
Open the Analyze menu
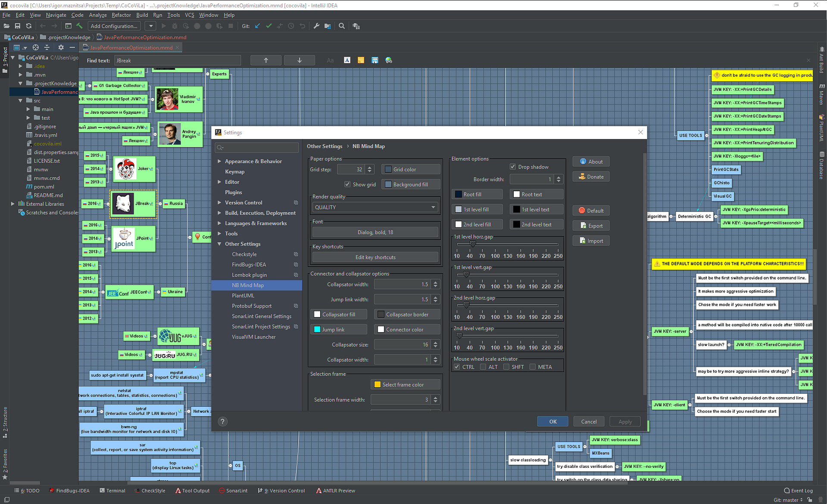(98, 15)
